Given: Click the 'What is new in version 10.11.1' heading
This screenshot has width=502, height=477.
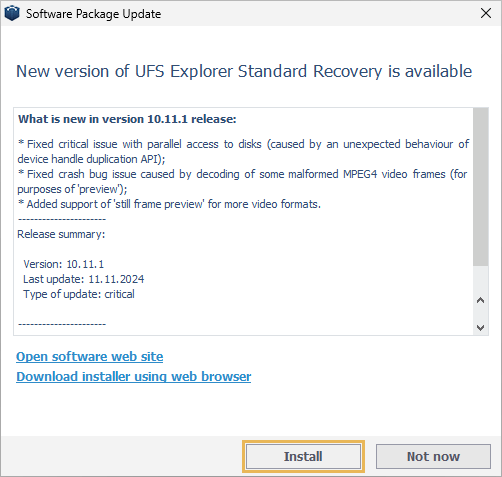Looking at the screenshot, I should click(127, 119).
